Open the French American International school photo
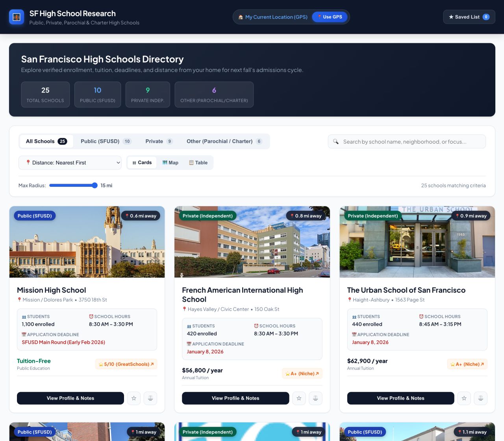Viewport: 504px width, 441px height. click(252, 242)
